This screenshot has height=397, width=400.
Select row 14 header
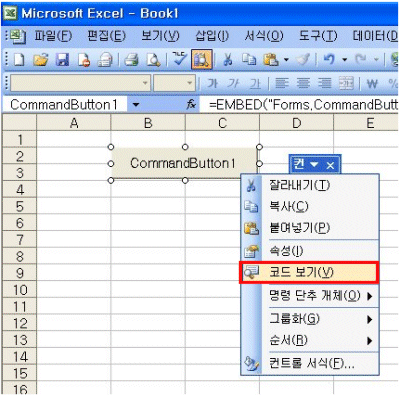coord(19,357)
